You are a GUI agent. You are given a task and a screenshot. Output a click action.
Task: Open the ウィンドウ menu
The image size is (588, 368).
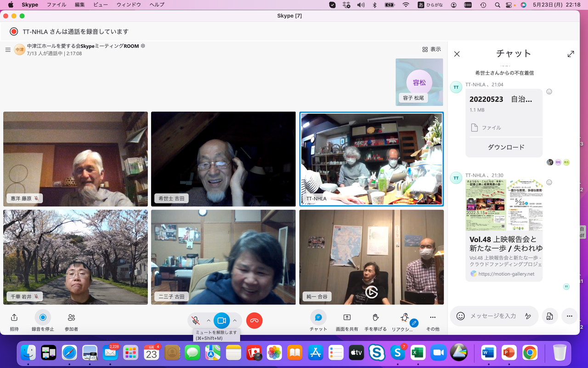tap(129, 5)
